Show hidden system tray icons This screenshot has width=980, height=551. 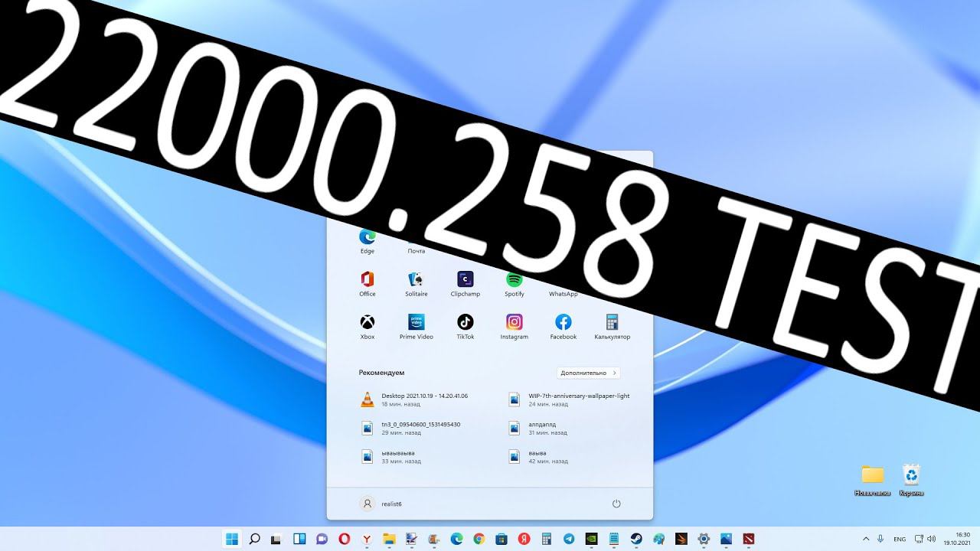pyautogui.click(x=866, y=539)
